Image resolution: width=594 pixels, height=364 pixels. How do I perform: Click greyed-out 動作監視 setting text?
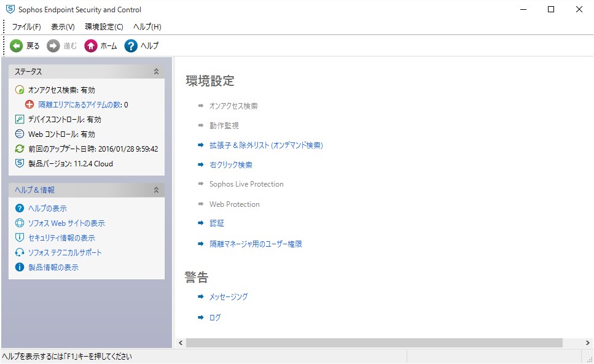pos(224,126)
